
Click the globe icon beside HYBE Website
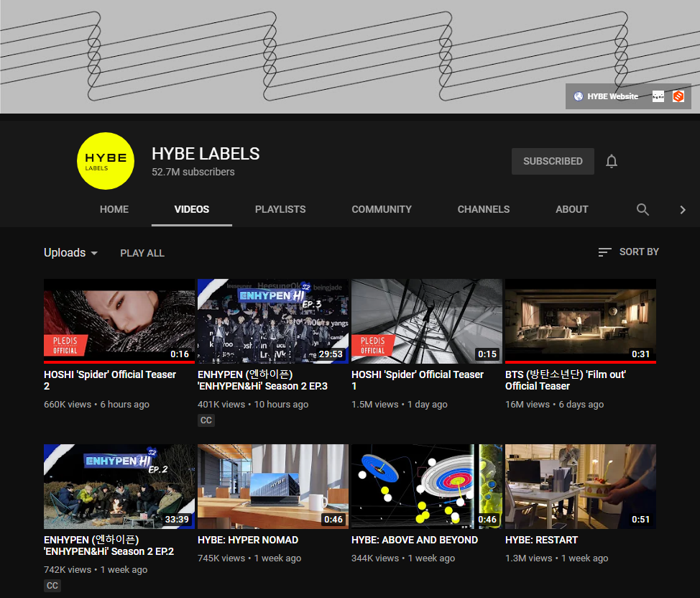(x=579, y=96)
